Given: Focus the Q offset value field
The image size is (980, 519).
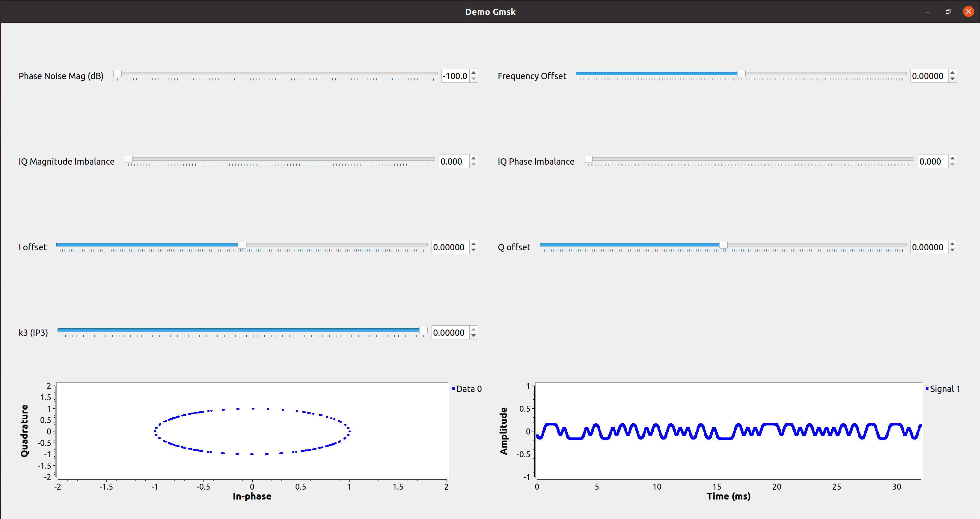Looking at the screenshot, I should [x=928, y=247].
